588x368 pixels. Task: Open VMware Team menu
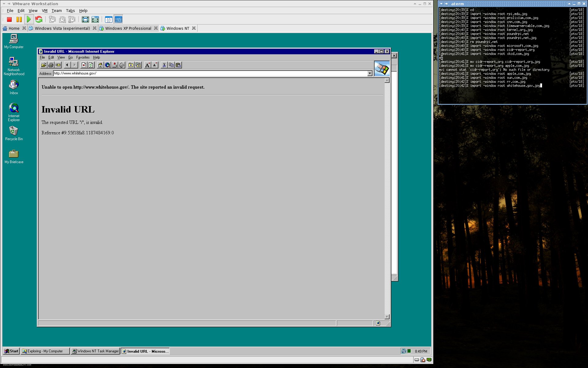coord(57,10)
